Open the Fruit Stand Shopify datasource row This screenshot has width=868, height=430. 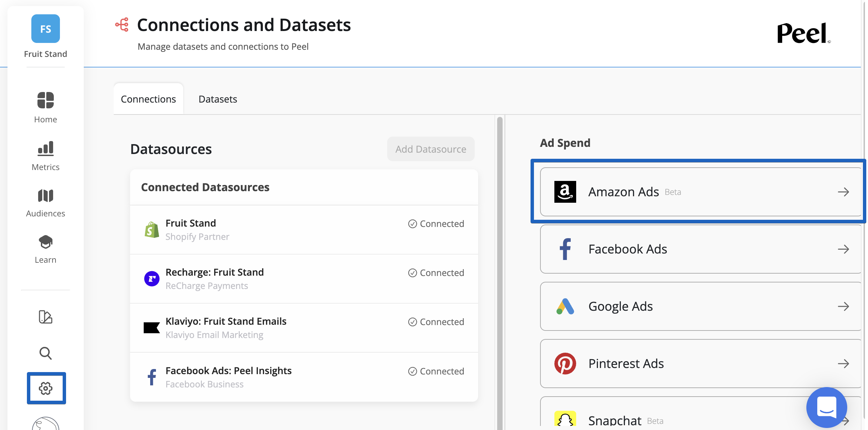pyautogui.click(x=303, y=230)
